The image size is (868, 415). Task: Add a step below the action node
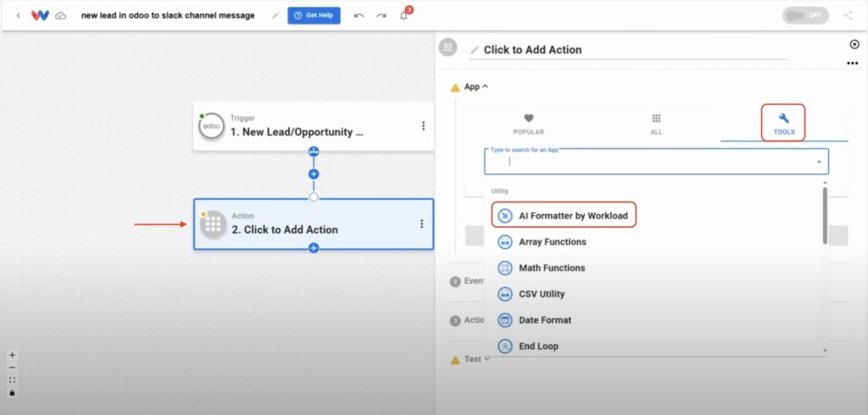[x=314, y=248]
